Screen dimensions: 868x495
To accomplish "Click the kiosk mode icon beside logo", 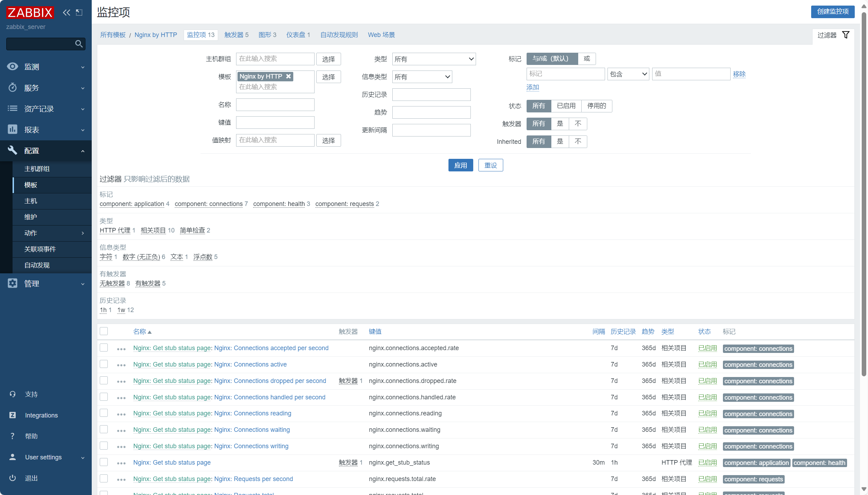I will pos(79,13).
